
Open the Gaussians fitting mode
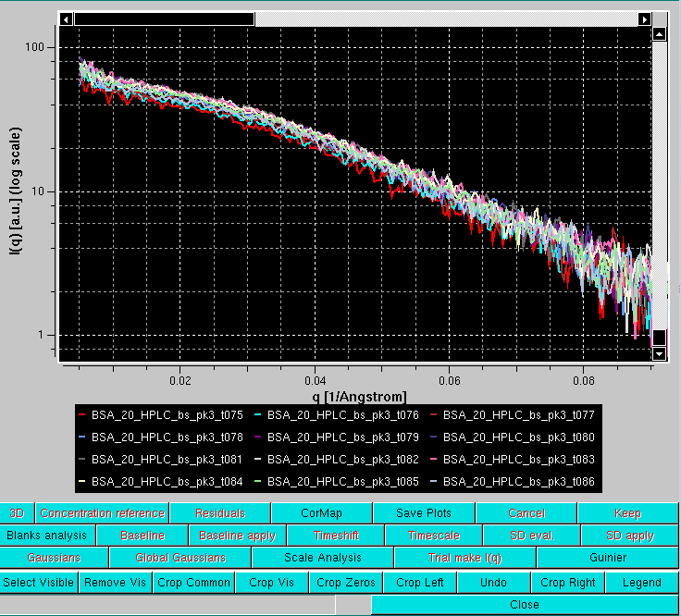54,558
